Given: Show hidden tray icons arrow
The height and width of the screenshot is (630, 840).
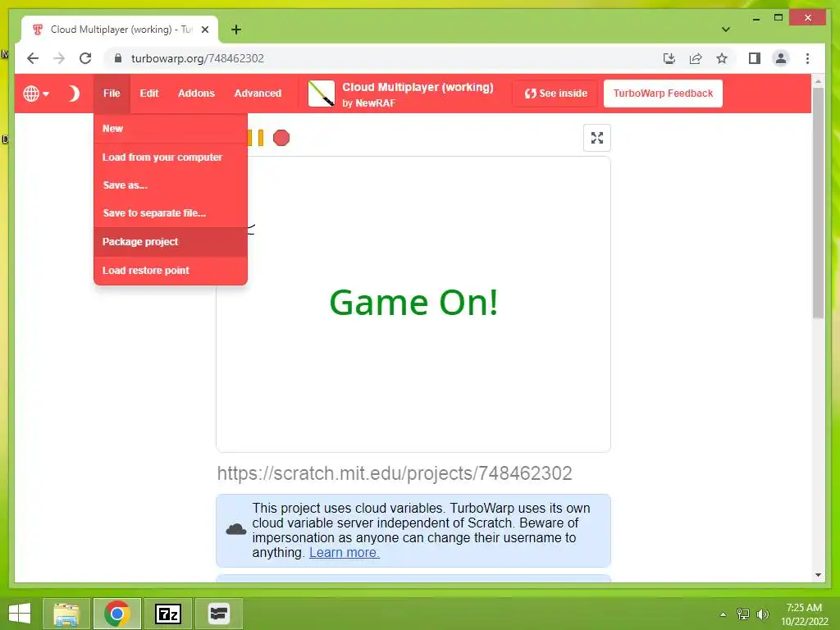Looking at the screenshot, I should (x=723, y=614).
